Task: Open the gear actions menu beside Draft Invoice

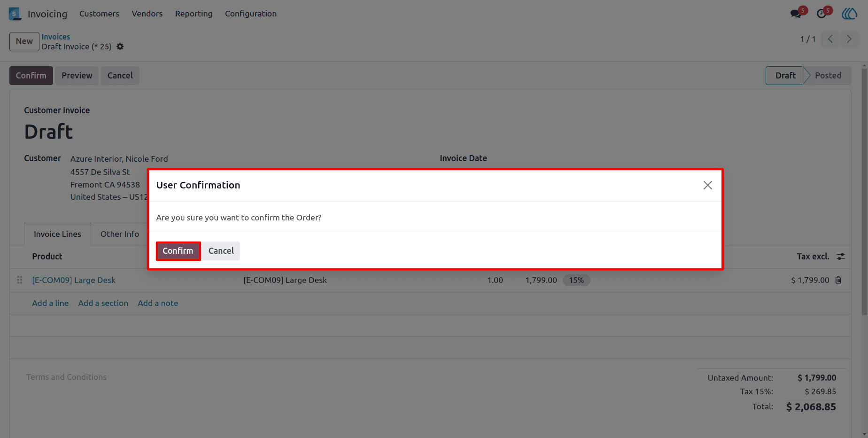Action: [x=120, y=47]
